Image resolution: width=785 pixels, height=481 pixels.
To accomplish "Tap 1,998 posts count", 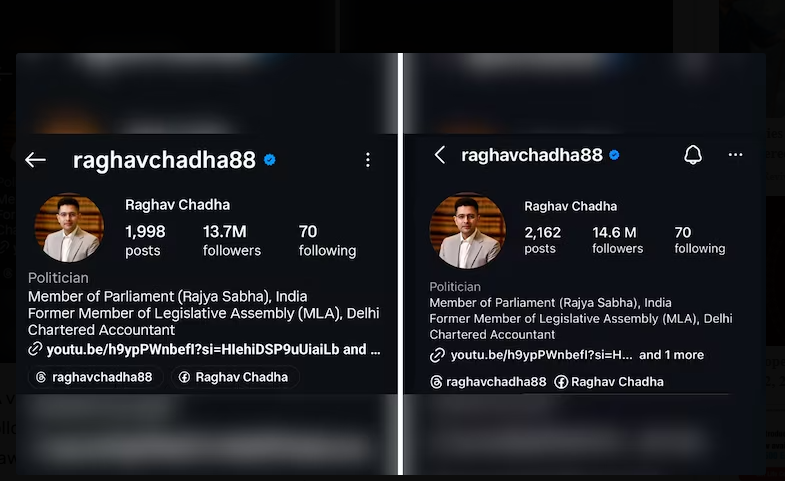I will (145, 241).
